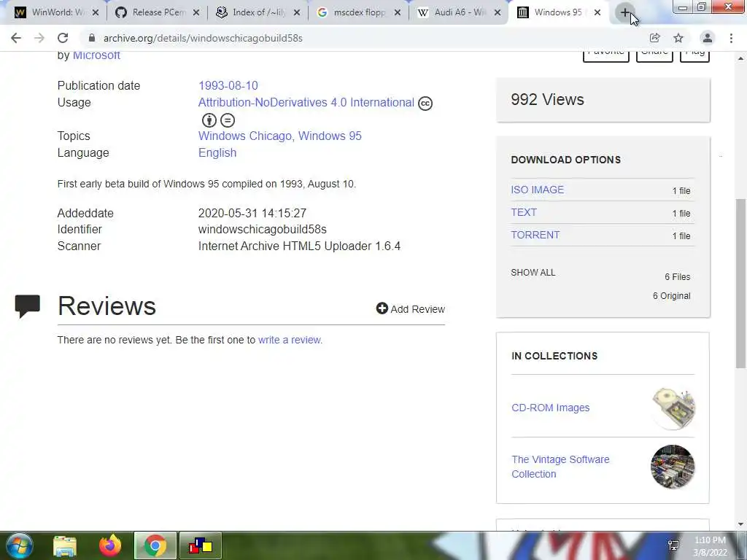
Task: Close the Index of /~lily tab
Action: pyautogui.click(x=297, y=13)
